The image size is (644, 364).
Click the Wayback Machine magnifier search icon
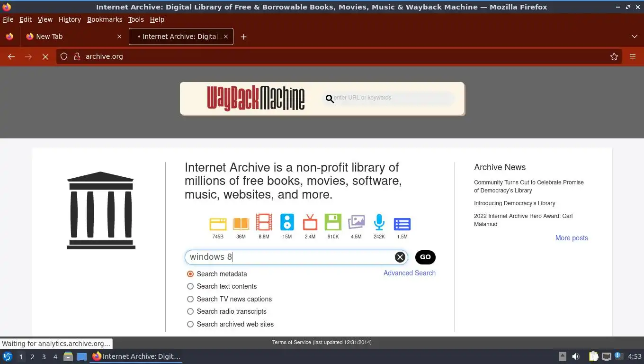tap(330, 99)
